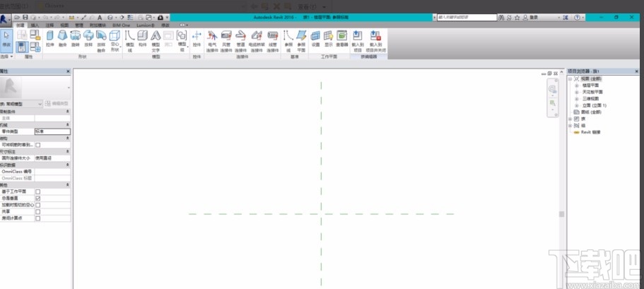Click the Blend (融合) tool
Screen dimensions: 644x289
coord(62,38)
